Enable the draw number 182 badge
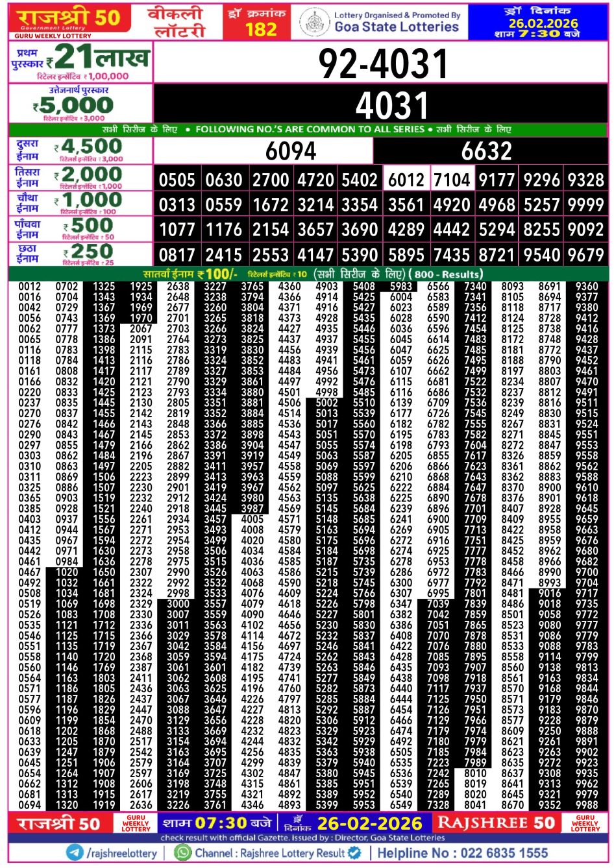The height and width of the screenshot is (868, 614). [256, 21]
